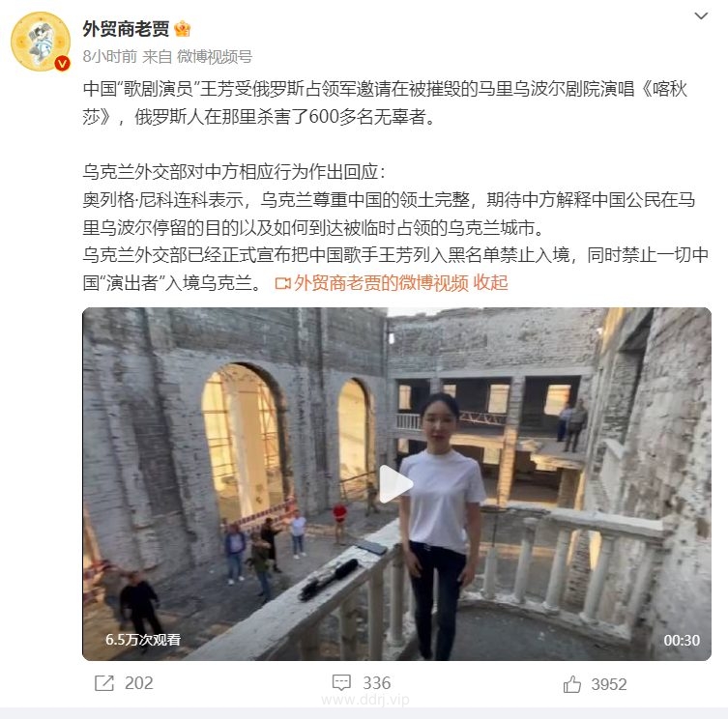Image resolution: width=728 pixels, height=719 pixels.
Task: Click the orange verified V badge
Action: pos(62,63)
